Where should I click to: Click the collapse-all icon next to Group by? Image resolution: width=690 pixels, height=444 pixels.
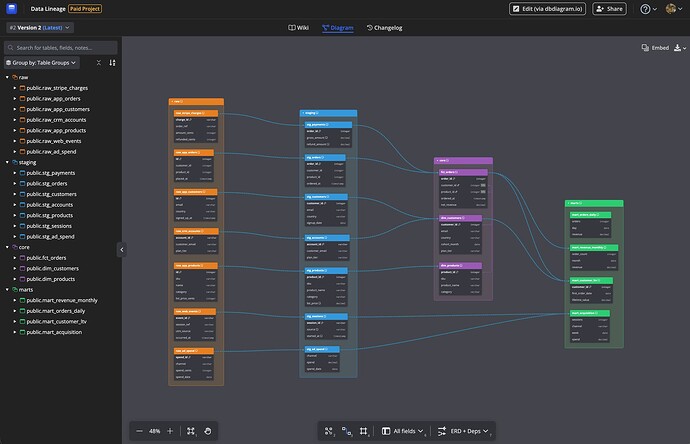99,63
